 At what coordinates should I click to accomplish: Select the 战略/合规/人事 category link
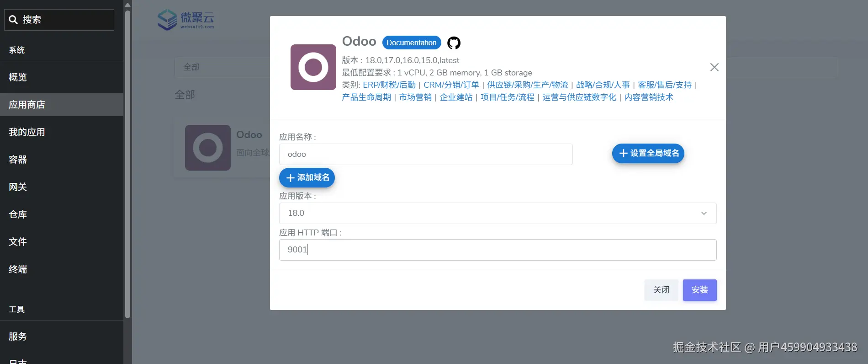click(603, 85)
